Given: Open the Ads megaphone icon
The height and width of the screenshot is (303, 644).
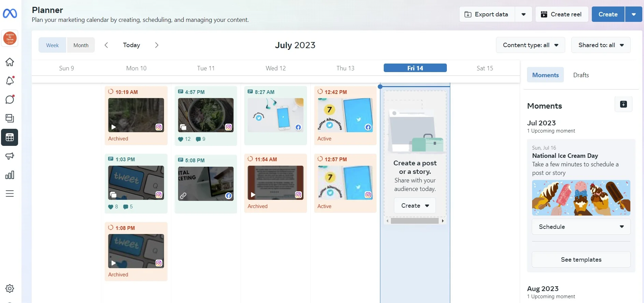Looking at the screenshot, I should [x=10, y=156].
